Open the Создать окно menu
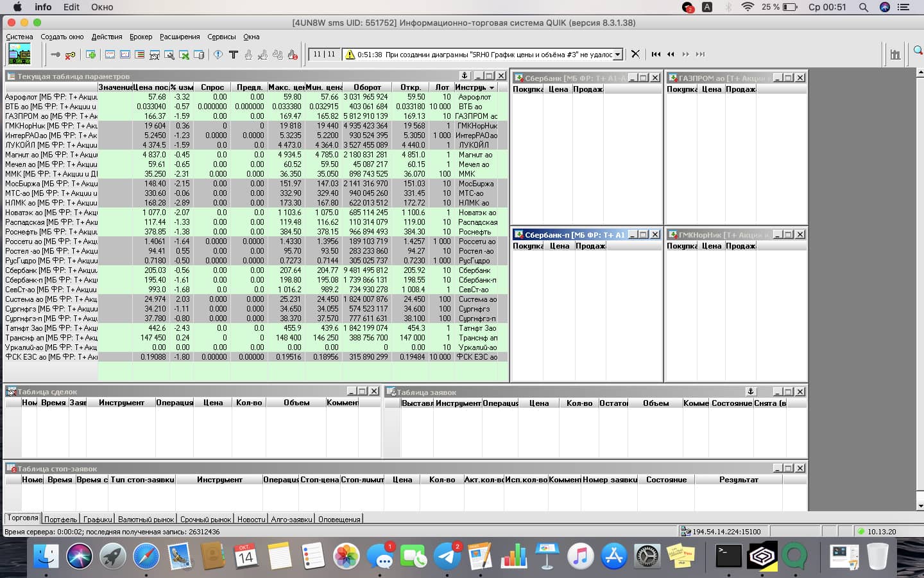This screenshot has height=578, width=924. [x=62, y=37]
